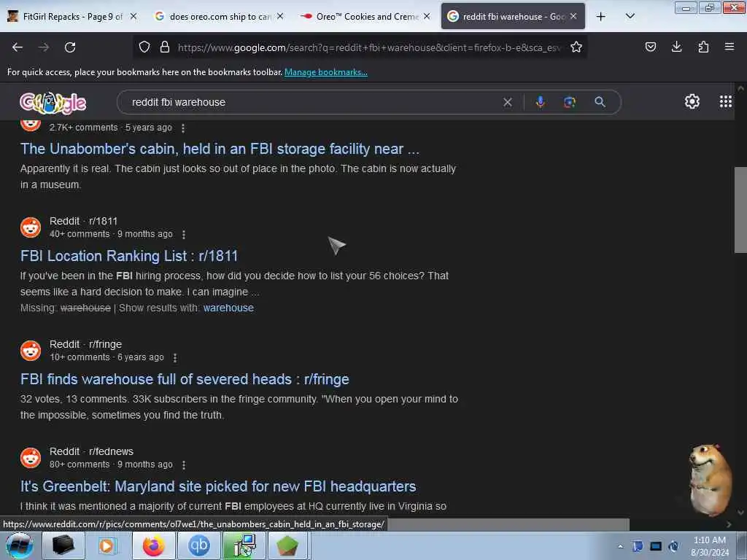Click the dancing hamster desktop pet
The height and width of the screenshot is (560, 747).
click(710, 479)
